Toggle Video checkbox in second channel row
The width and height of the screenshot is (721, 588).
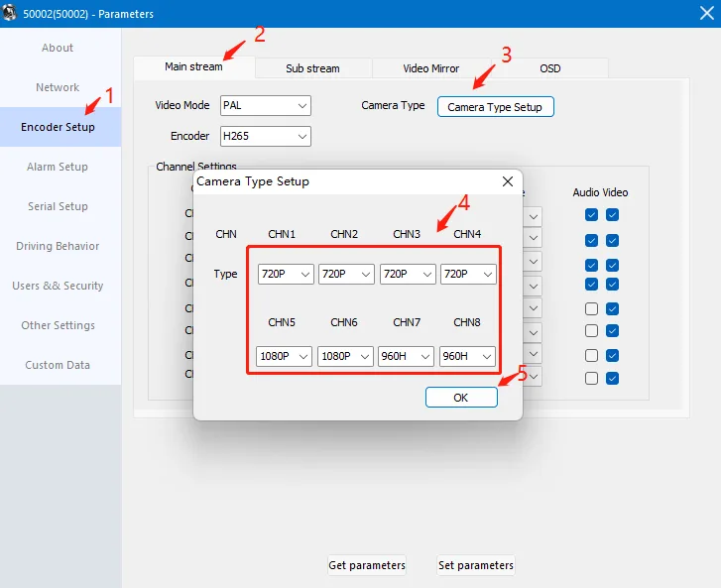tap(612, 240)
